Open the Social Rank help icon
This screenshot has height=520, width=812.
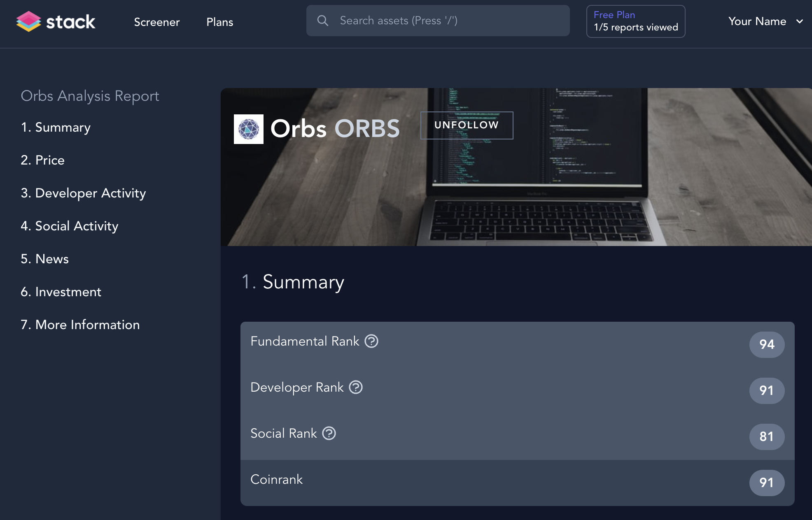click(x=329, y=433)
